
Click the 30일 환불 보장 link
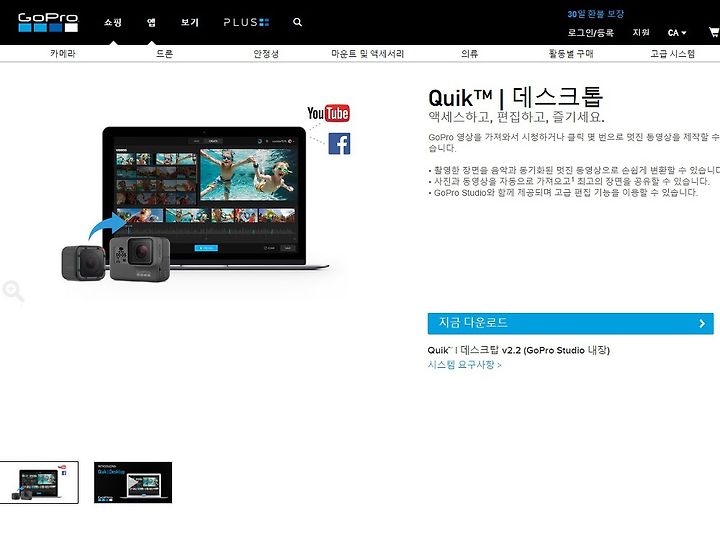[596, 14]
